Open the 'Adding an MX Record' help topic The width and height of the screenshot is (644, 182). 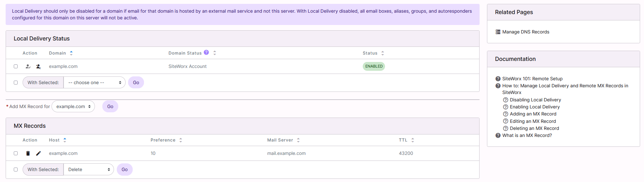tap(533, 114)
